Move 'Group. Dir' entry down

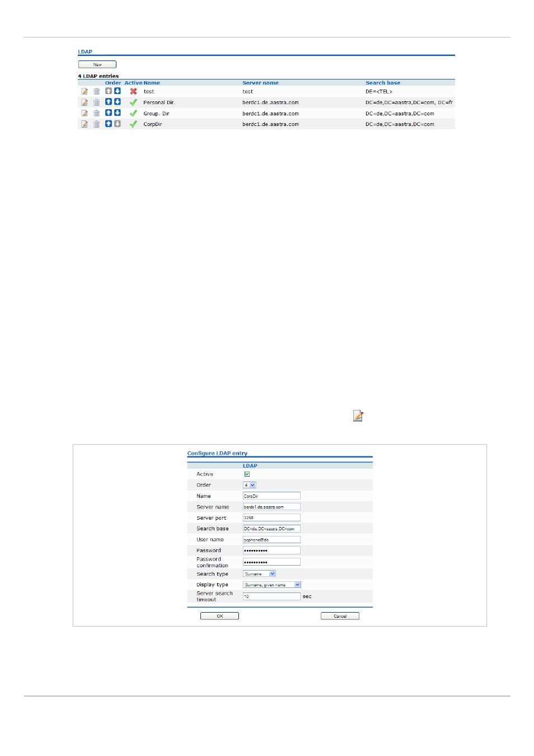point(118,113)
